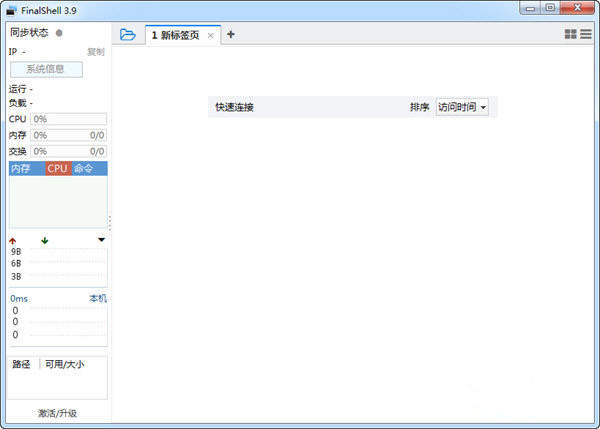Screen dimensions: 600x429
Task: Click the 交换 usage progress bar
Action: coord(68,151)
